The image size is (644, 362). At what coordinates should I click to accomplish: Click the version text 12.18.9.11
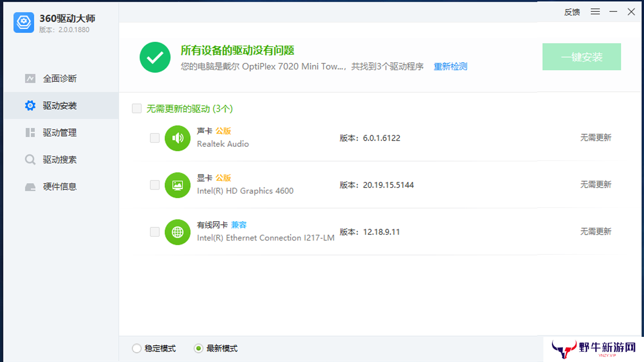381,232
